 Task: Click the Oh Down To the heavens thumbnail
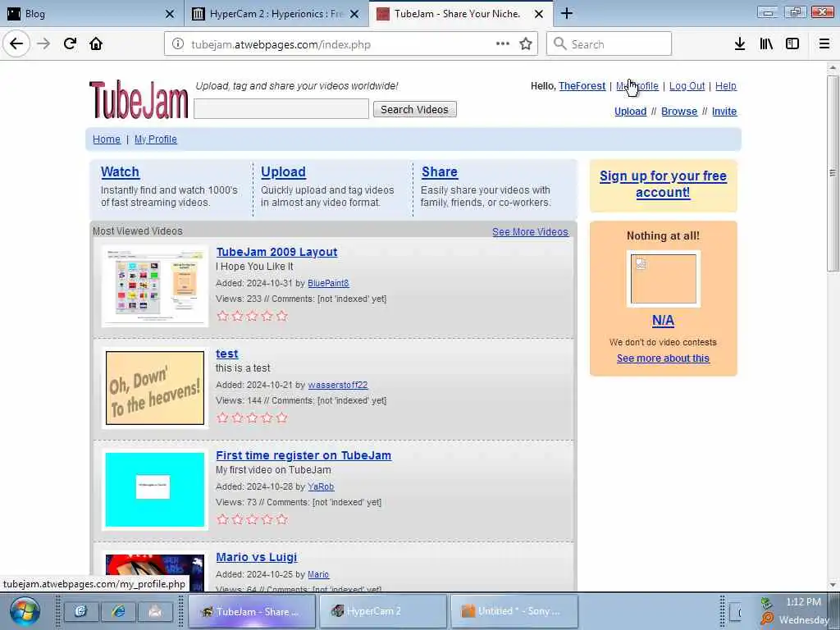tap(155, 388)
